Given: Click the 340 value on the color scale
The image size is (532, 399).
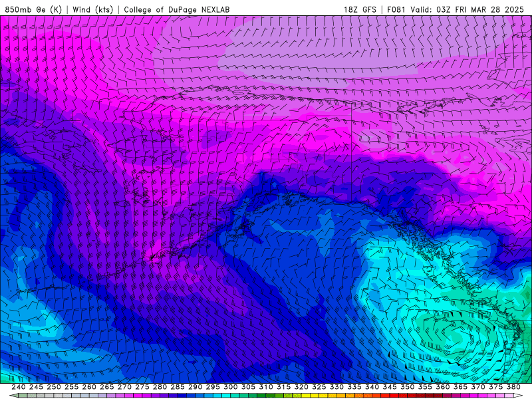Looking at the screenshot, I should click(372, 387).
